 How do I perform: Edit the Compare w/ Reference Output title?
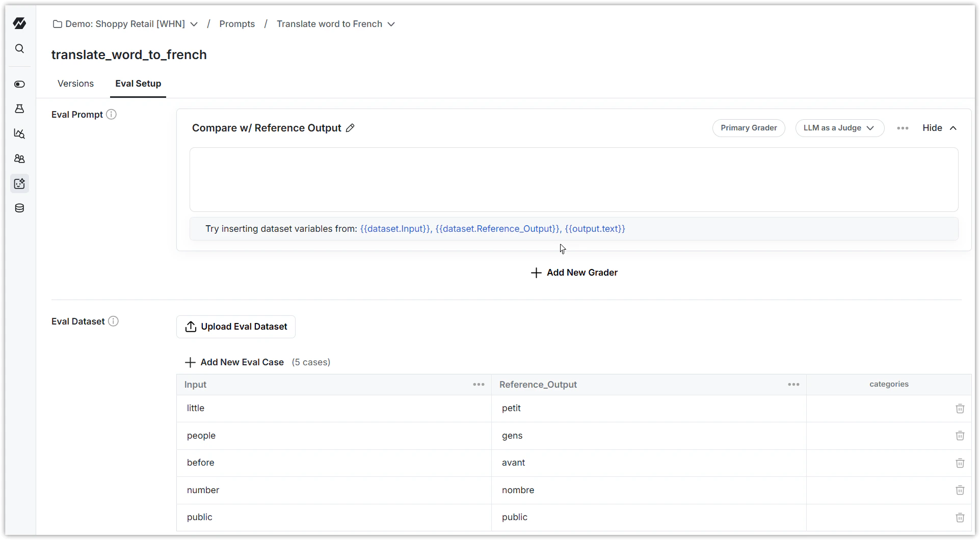[x=351, y=128]
